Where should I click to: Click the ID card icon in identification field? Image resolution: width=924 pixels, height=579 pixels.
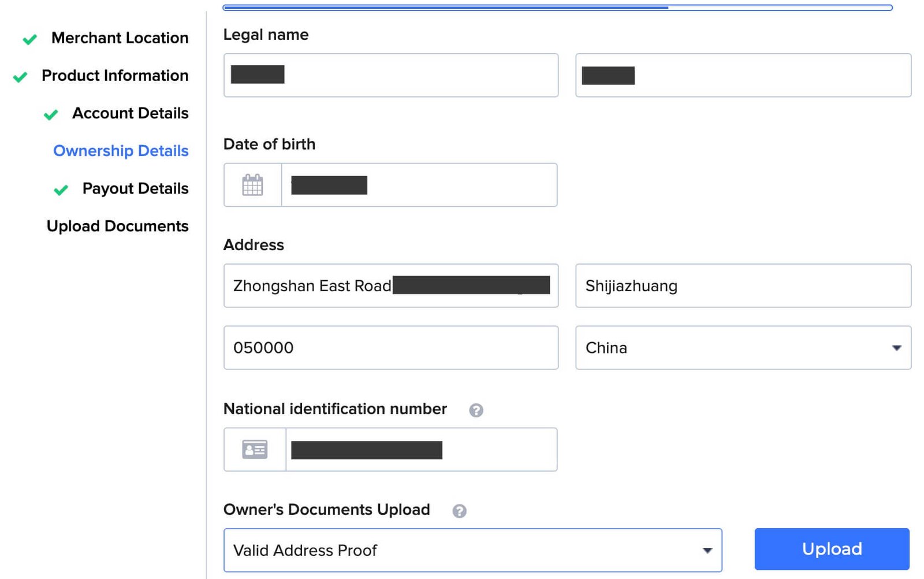point(254,449)
